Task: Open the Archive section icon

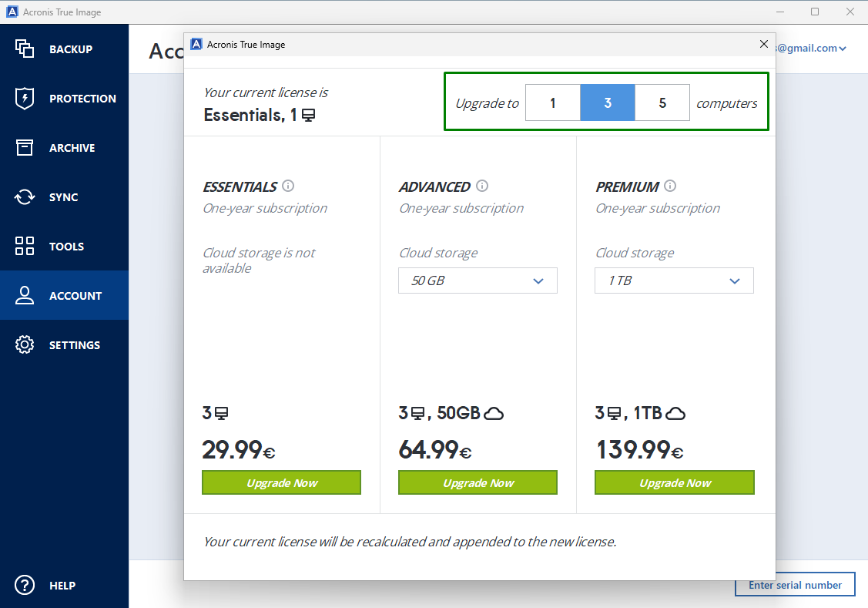Action: tap(25, 147)
